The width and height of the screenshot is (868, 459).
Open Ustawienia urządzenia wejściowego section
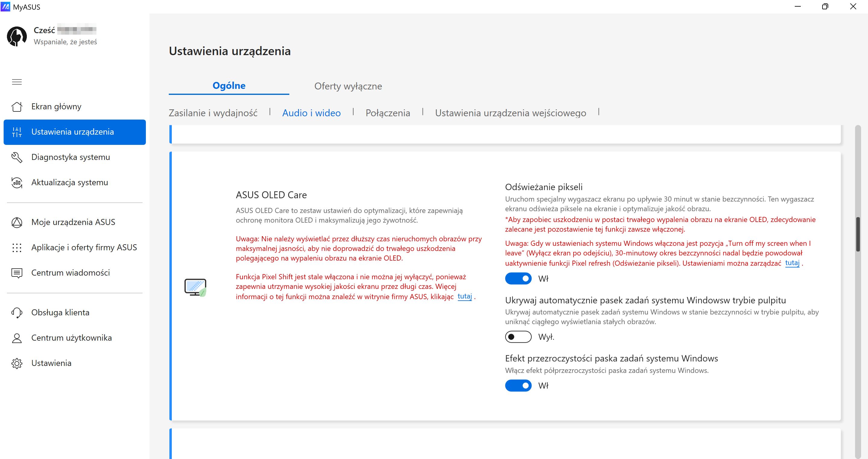click(511, 113)
